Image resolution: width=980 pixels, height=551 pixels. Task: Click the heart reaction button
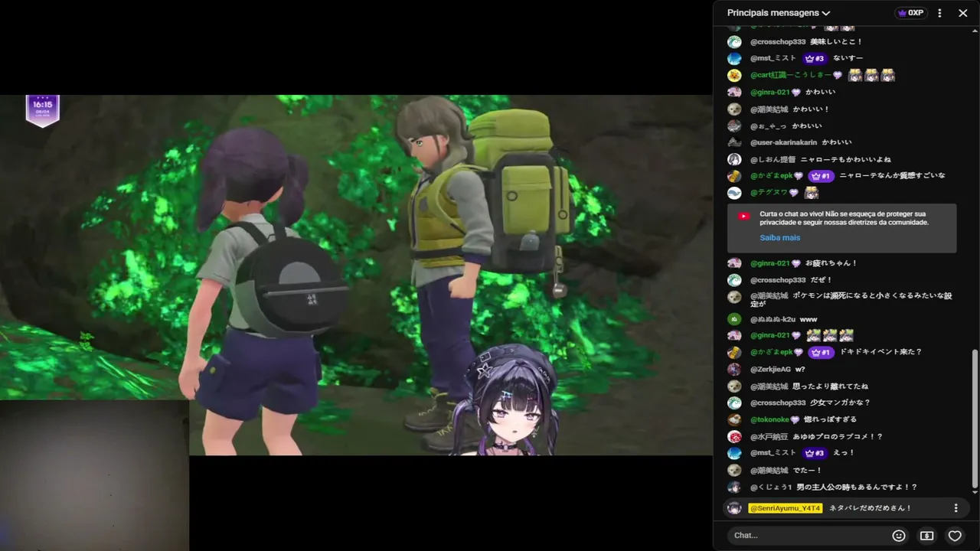coord(955,536)
